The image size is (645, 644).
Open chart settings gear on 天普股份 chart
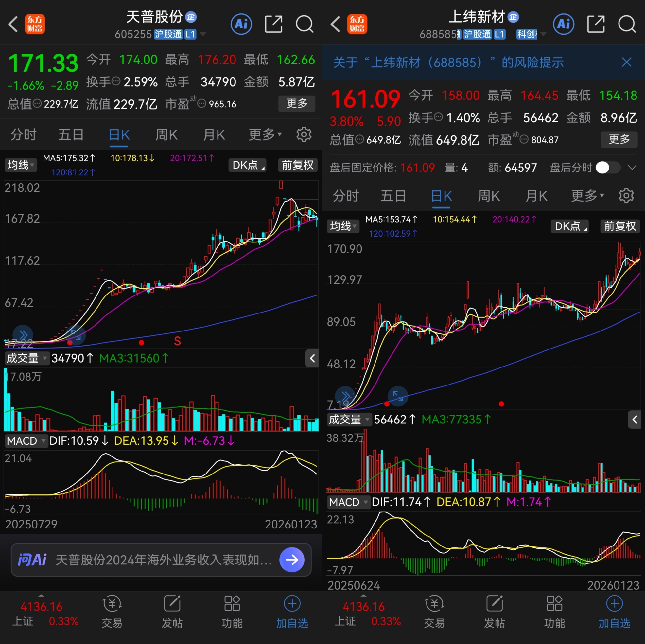(x=304, y=134)
